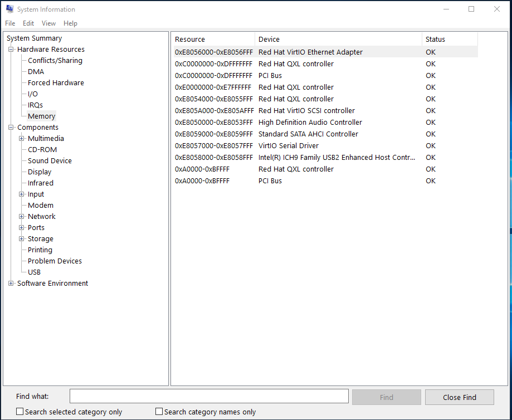Select Infrared tree item
512x420 pixels.
click(41, 183)
